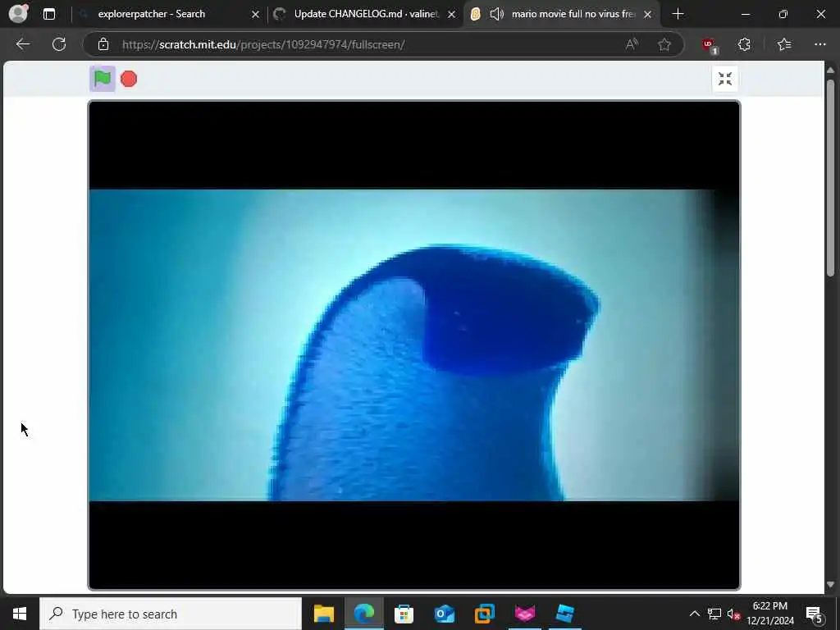
Task: Restore down the Edge window
Action: coord(783,14)
